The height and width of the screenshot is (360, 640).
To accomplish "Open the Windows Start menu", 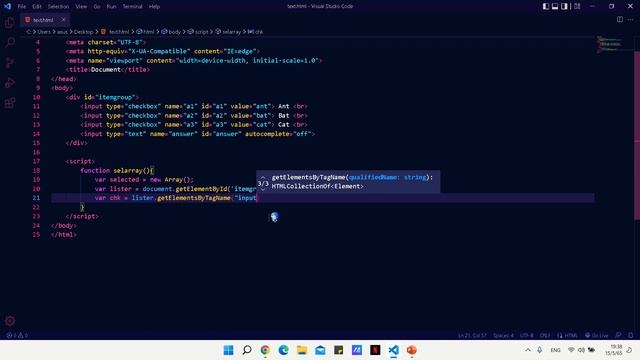I will click(x=229, y=350).
